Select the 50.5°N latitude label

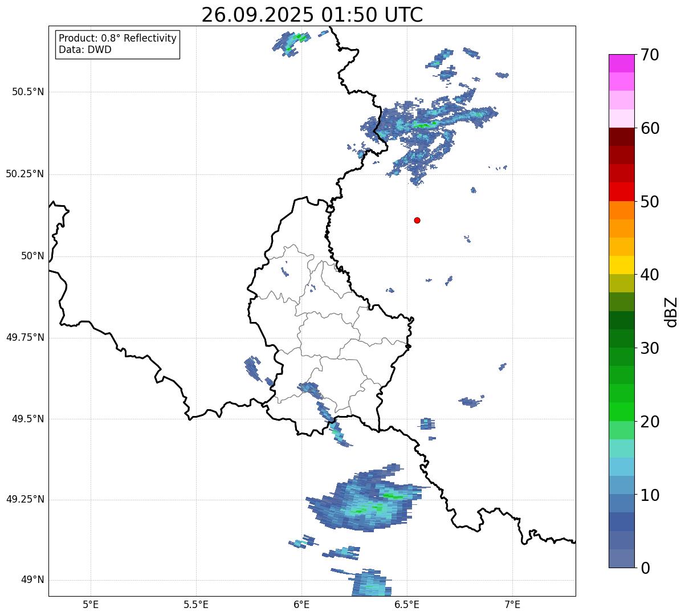tap(28, 92)
